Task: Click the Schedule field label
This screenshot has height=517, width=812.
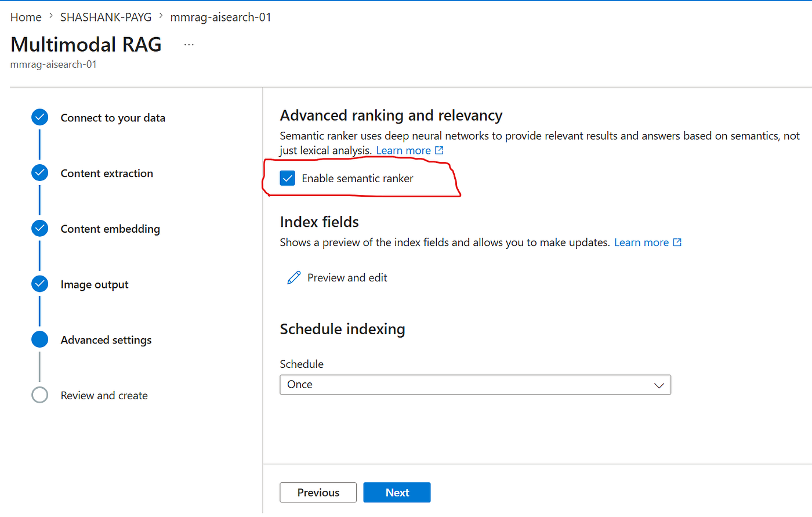Action: 302,364
